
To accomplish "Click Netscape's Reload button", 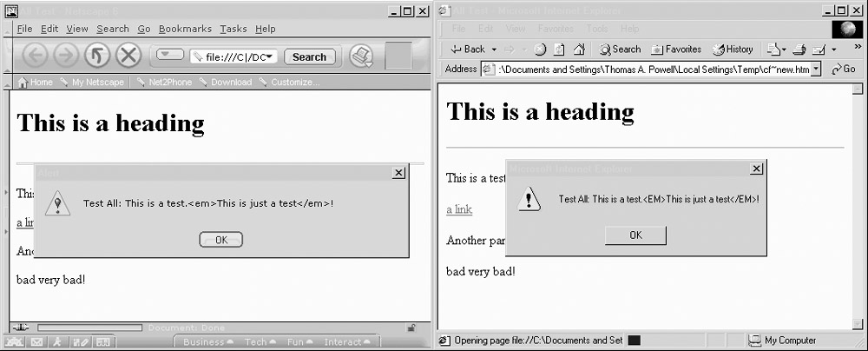I will (x=96, y=56).
